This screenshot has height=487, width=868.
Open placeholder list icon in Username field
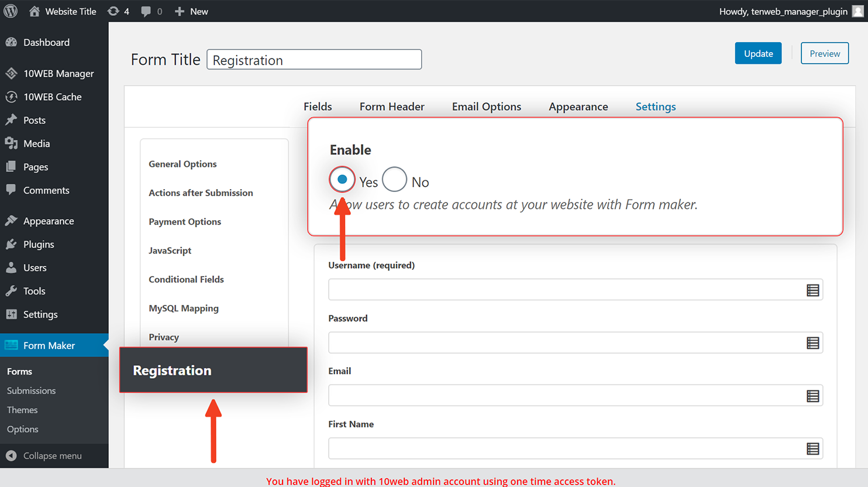[812, 290]
